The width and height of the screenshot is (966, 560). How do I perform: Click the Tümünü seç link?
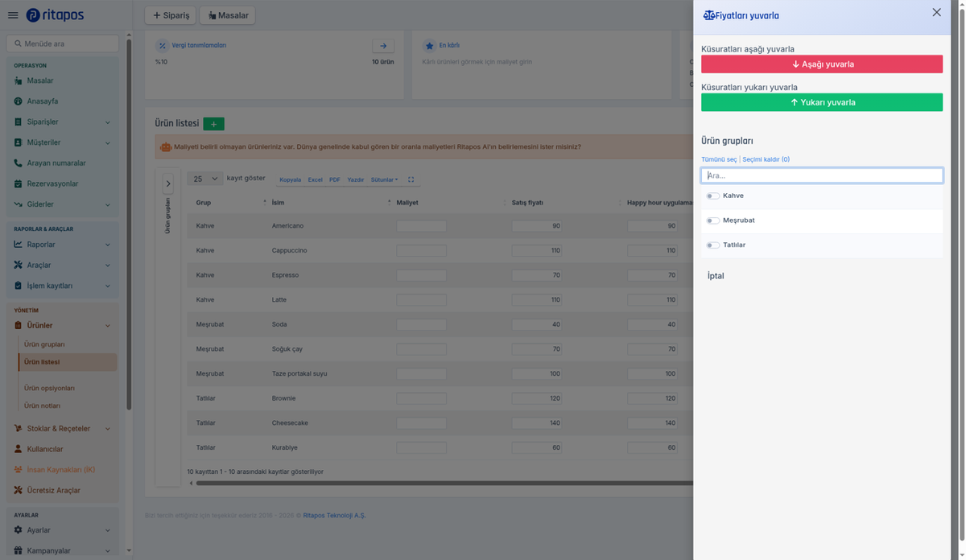719,159
